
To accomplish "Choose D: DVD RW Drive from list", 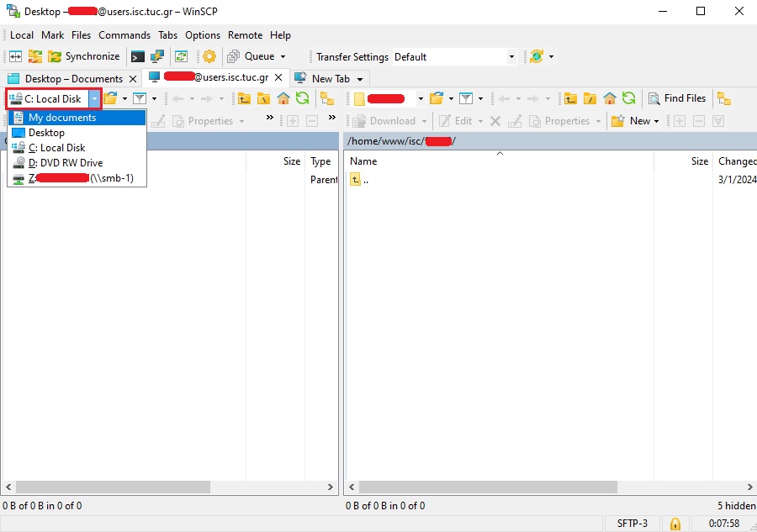I will point(65,163).
